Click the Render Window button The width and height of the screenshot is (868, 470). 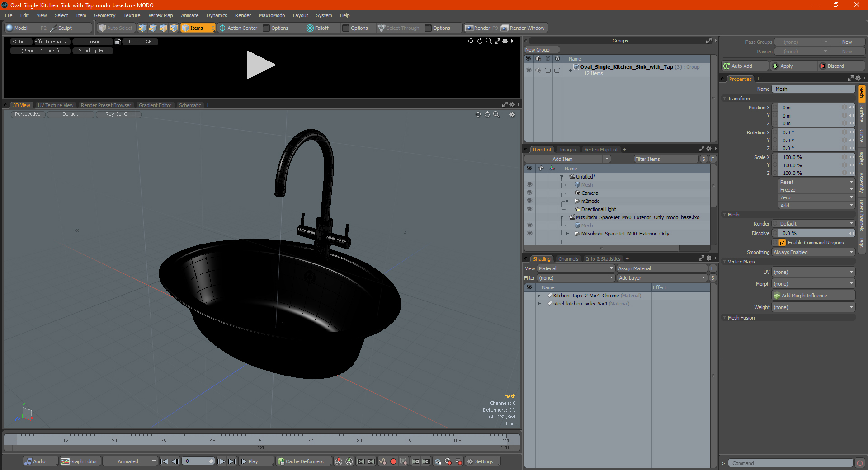[523, 28]
